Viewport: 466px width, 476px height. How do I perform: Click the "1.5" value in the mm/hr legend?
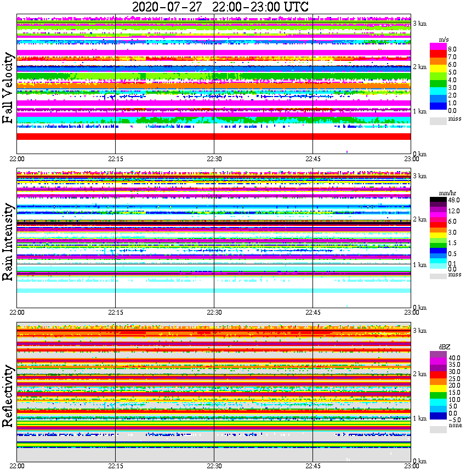pos(452,242)
